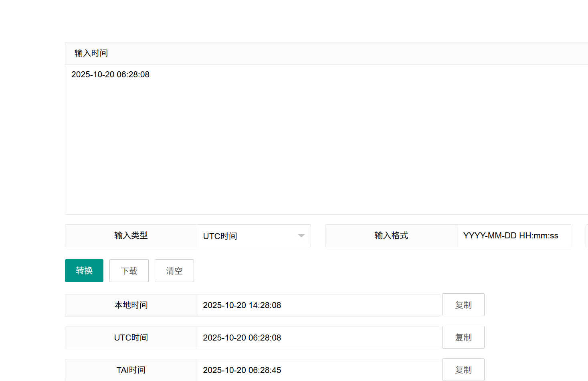The width and height of the screenshot is (588, 381).
Task: Click the UTC时间 output field showing 06:28:08
Action: [x=318, y=338]
